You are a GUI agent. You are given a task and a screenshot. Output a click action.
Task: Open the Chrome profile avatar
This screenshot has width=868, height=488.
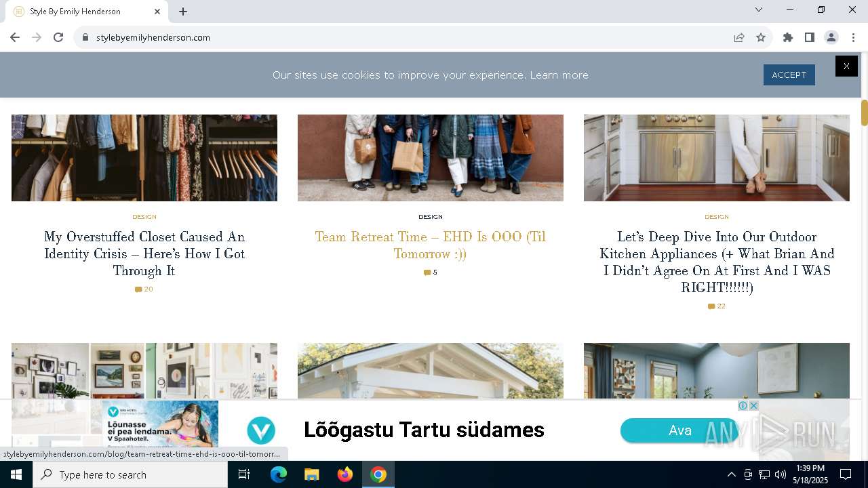pos(831,37)
